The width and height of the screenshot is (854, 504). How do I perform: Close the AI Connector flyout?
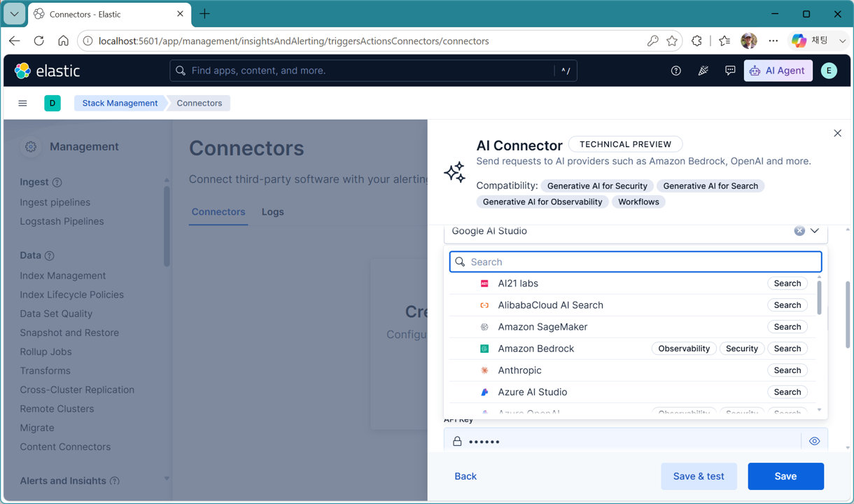tap(837, 133)
